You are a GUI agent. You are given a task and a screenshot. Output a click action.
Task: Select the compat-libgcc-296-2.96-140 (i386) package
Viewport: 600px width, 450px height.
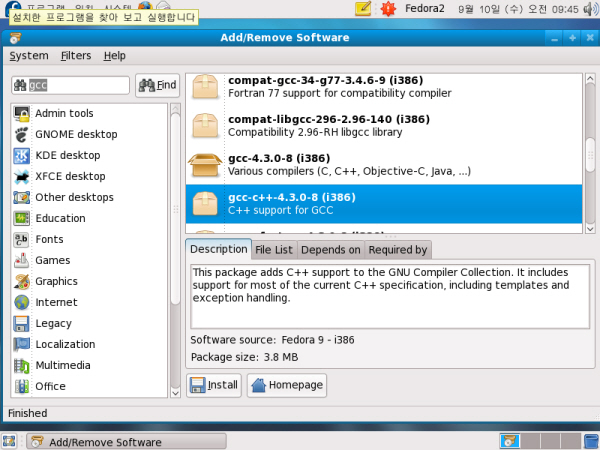(384, 126)
